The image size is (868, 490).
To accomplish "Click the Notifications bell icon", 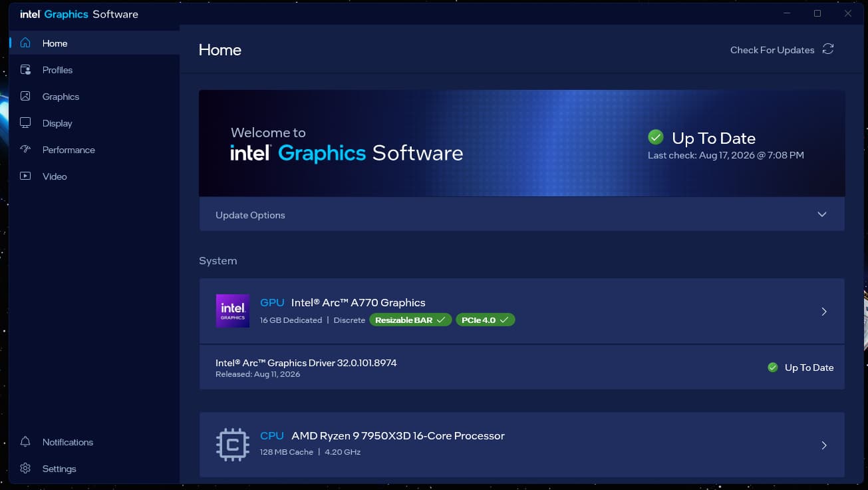I will click(x=25, y=441).
